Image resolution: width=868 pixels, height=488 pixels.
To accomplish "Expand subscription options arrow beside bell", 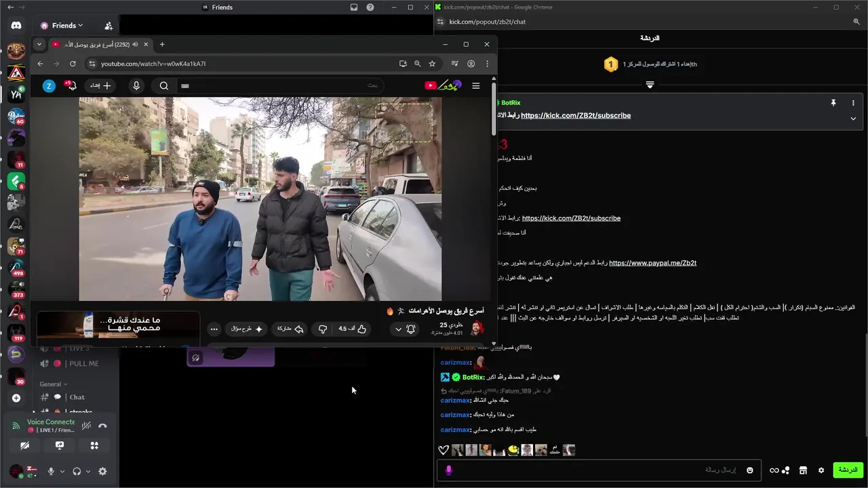I will pyautogui.click(x=398, y=329).
